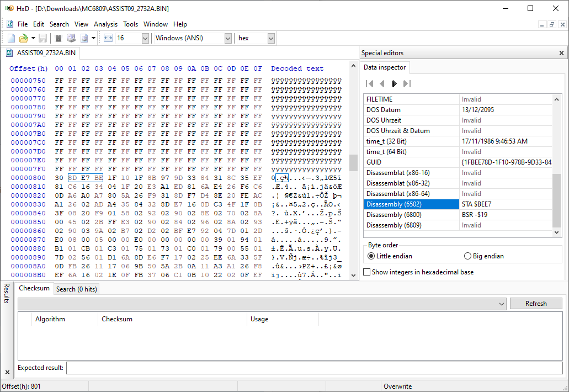Select Little endian byte order
Image resolution: width=569 pixels, height=392 pixels.
[x=390, y=256]
